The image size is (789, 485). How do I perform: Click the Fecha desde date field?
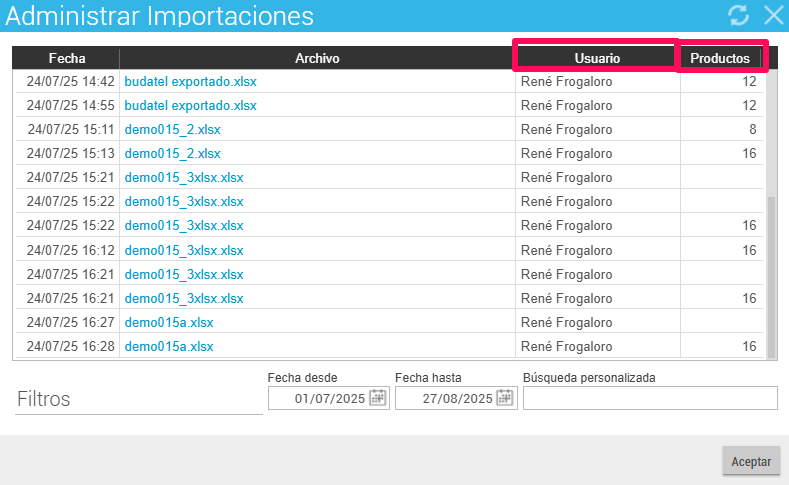click(329, 398)
